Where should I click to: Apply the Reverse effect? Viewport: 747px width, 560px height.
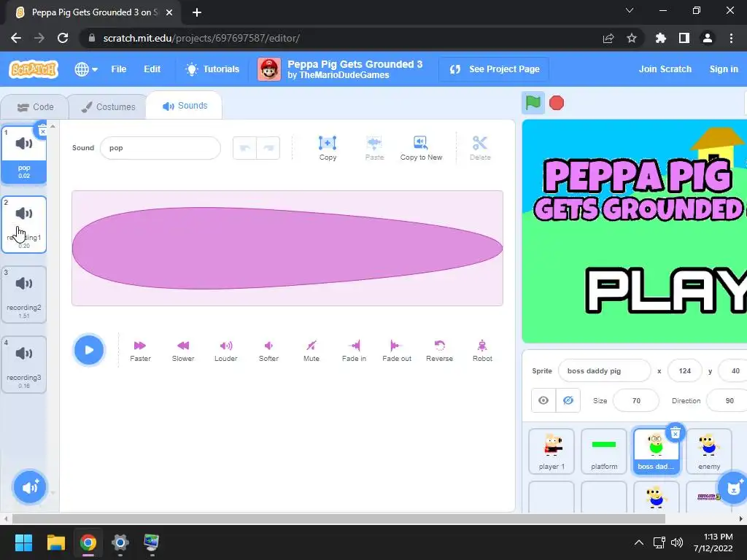(x=439, y=351)
